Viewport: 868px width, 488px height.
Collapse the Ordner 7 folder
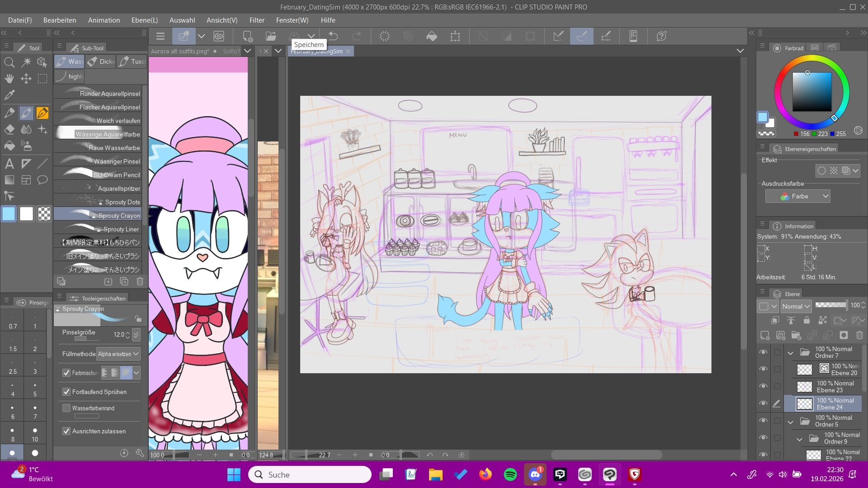(790, 352)
